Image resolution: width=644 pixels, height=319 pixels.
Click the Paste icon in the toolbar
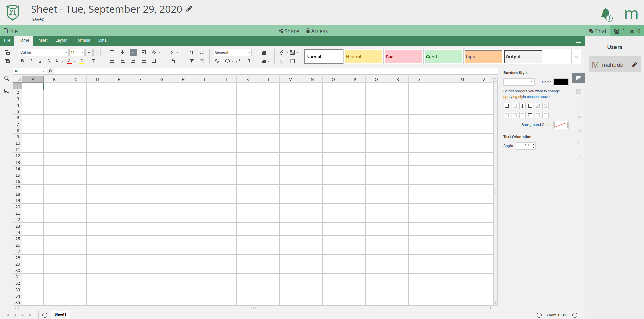[7, 61]
